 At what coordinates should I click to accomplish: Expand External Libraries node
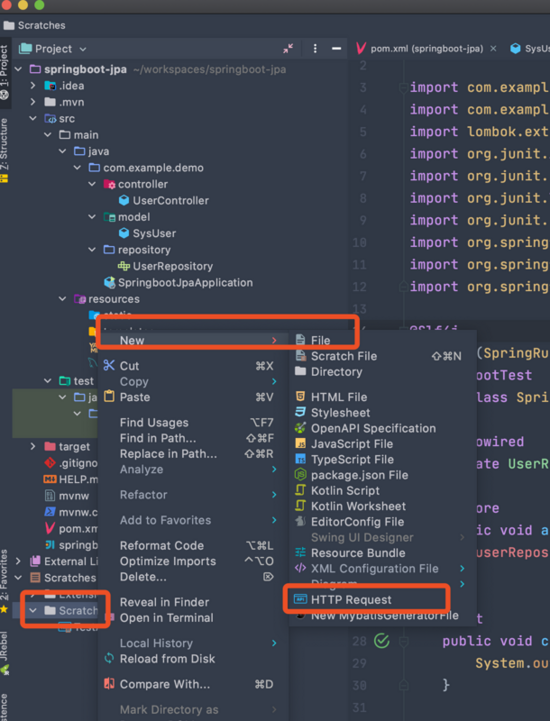point(18,561)
